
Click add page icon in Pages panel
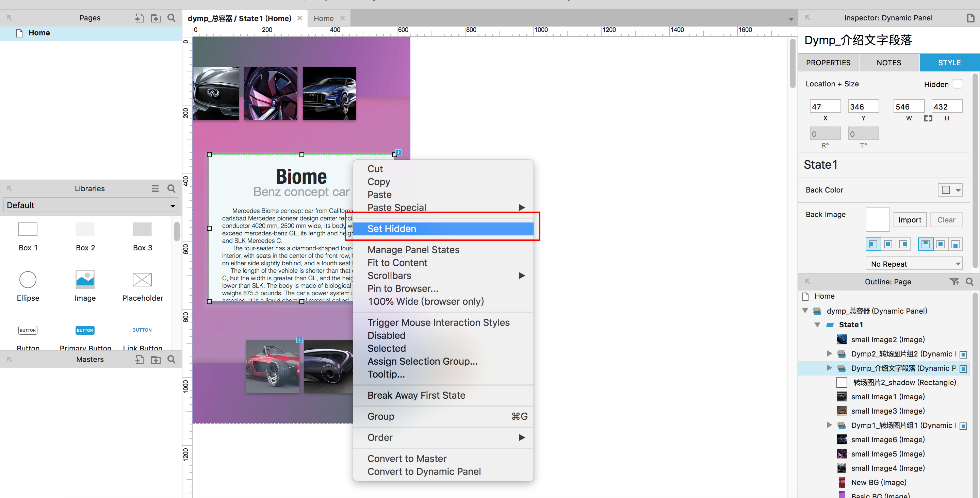pos(139,18)
